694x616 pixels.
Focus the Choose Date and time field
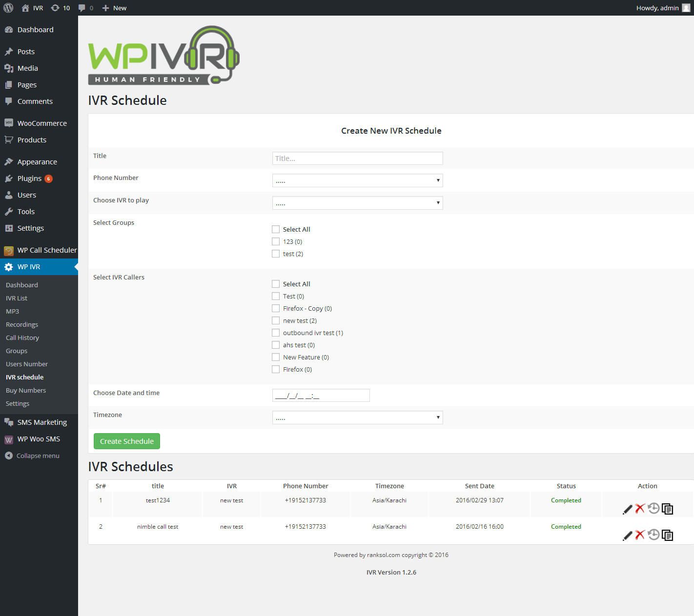pos(321,396)
